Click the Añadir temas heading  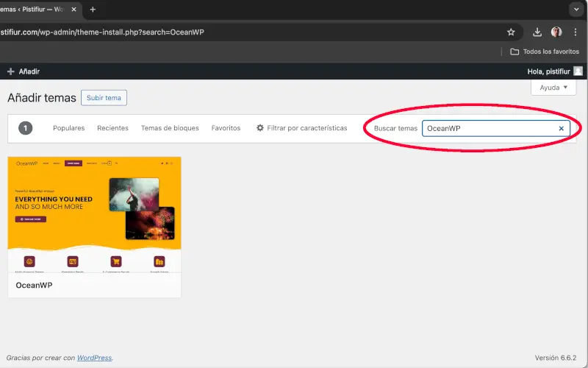point(42,98)
